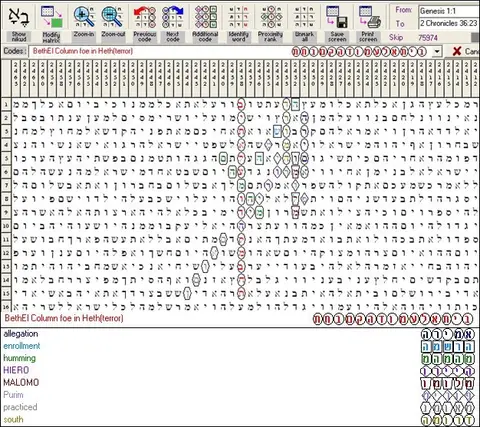Click the Zoom-in label button
Screen dimensions: 480x427
(84, 37)
